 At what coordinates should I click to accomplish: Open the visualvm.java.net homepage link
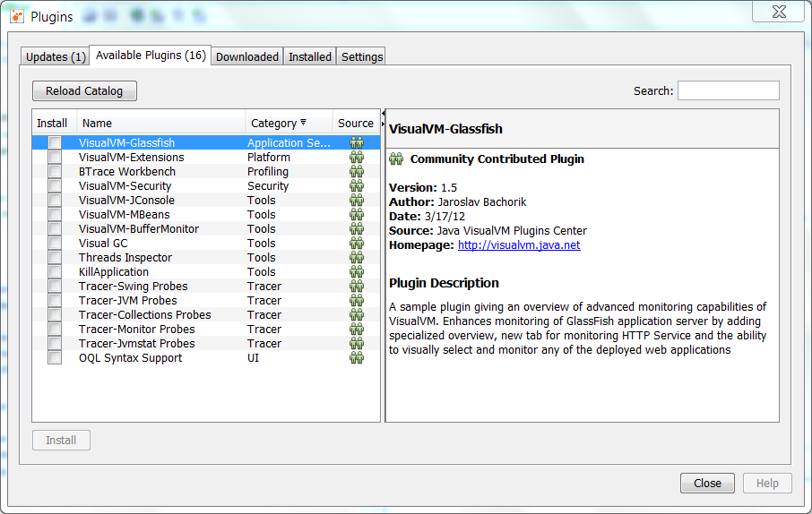click(519, 244)
